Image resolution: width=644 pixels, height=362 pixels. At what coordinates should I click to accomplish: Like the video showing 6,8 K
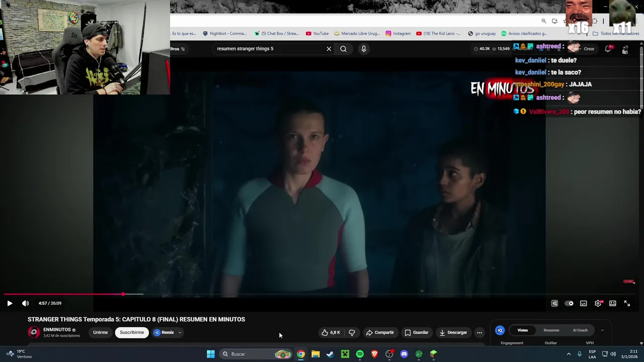(331, 332)
